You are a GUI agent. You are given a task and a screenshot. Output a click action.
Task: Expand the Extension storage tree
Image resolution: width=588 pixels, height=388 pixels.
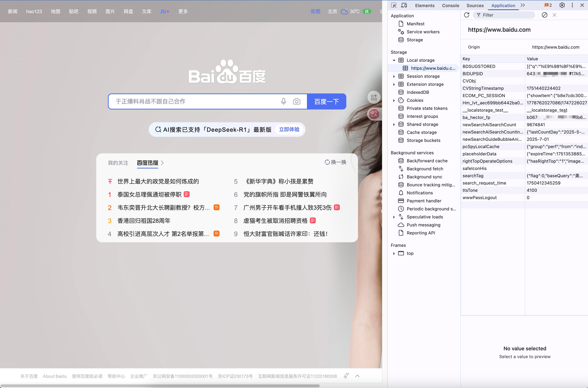tap(394, 84)
